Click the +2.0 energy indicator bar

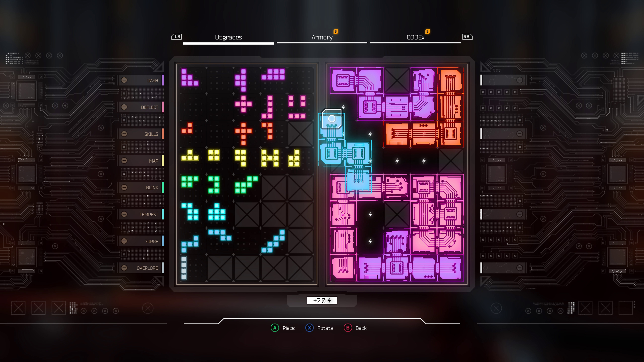(321, 301)
